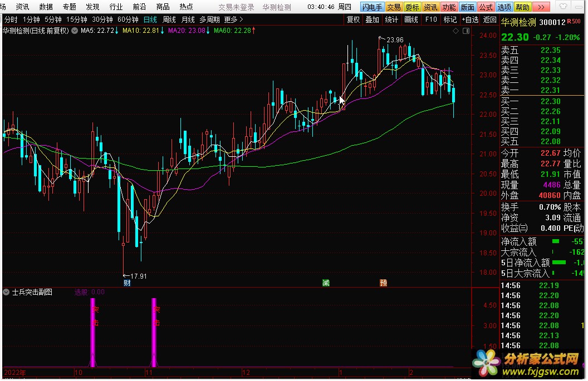Click the 净流入额 fund flow row
The image size is (588, 381).
542,241
